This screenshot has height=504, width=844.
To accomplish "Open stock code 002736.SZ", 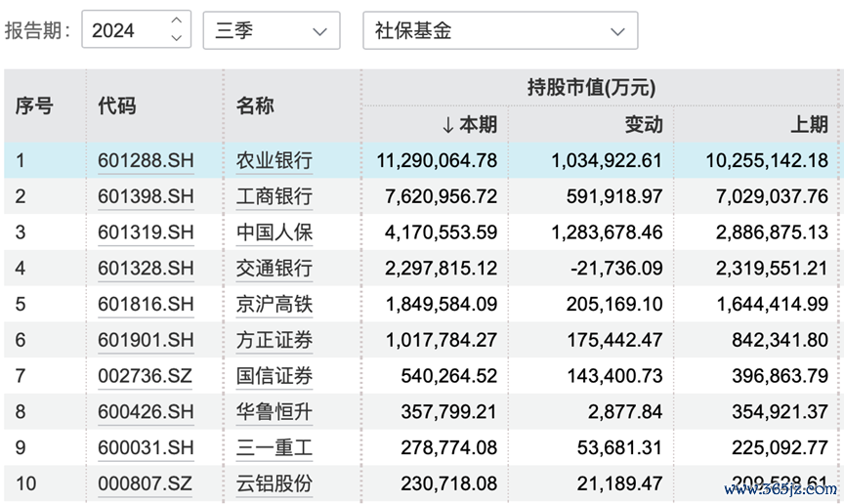I will click(145, 376).
